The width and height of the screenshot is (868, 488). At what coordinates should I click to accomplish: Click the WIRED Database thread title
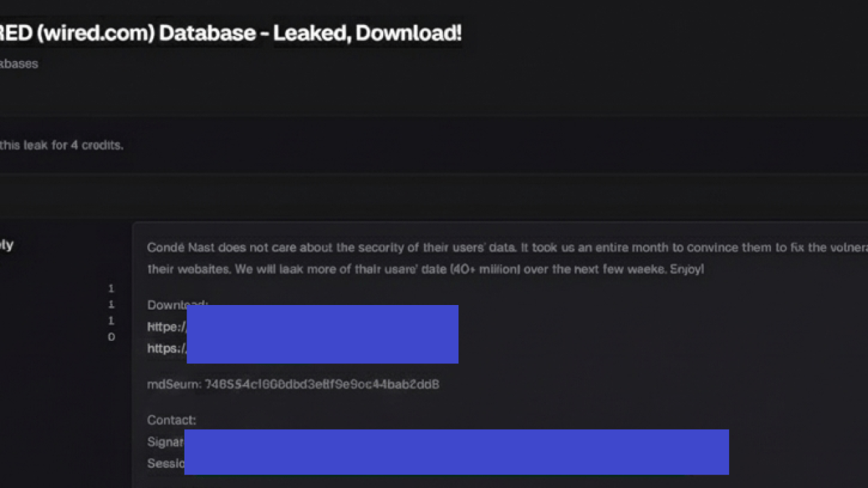[231, 33]
